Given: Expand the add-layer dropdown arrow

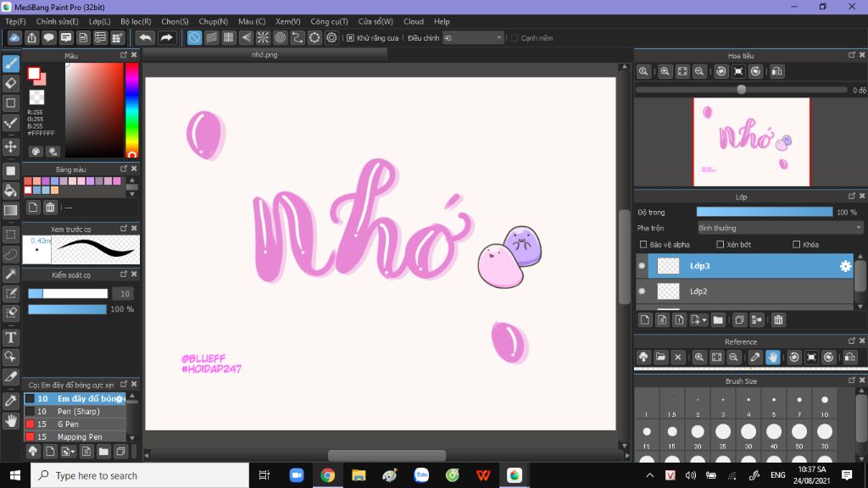Looking at the screenshot, I should (704, 320).
